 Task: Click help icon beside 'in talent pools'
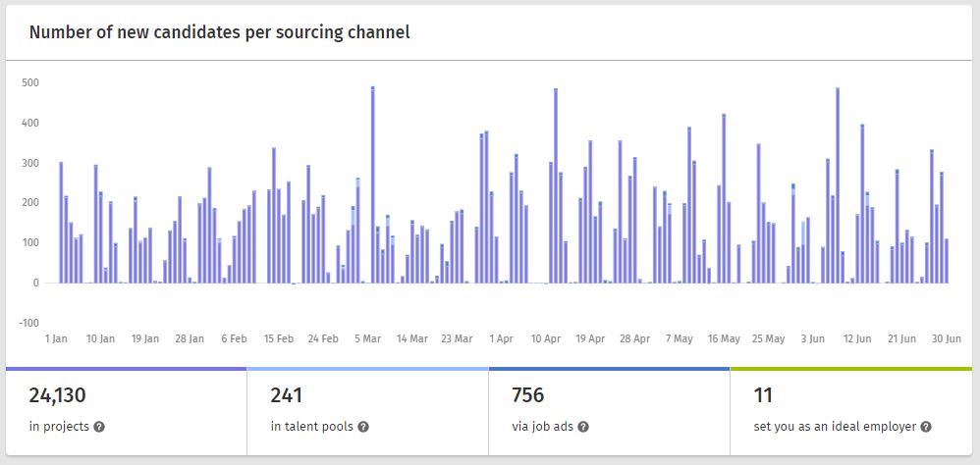pyautogui.click(x=363, y=428)
